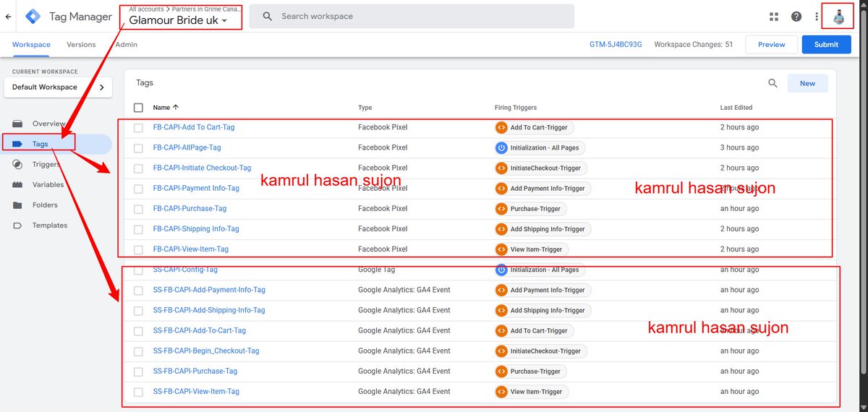The image size is (868, 412).
Task: Open the help question mark icon
Action: [x=796, y=17]
